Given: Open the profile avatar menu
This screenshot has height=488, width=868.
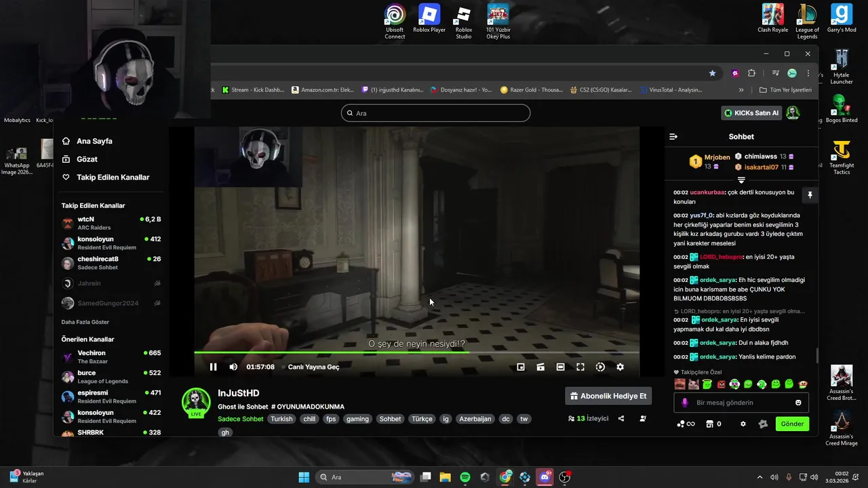Looking at the screenshot, I should [x=792, y=113].
